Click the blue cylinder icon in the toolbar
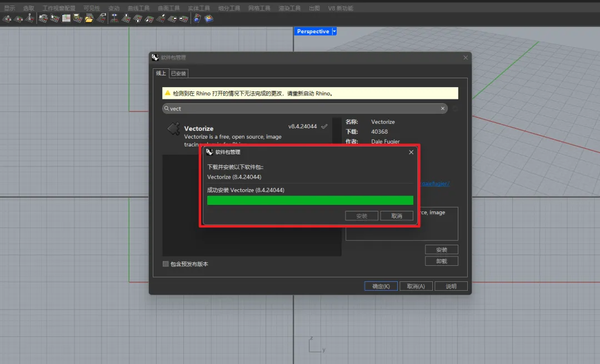The height and width of the screenshot is (364, 600). click(x=197, y=18)
